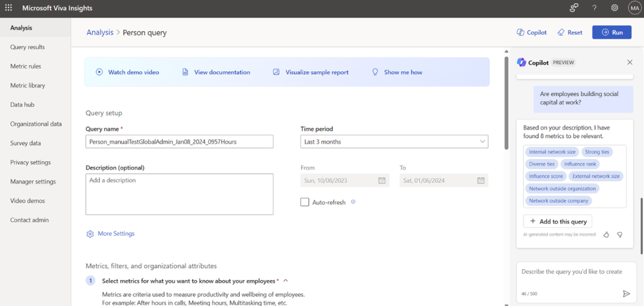Image resolution: width=644 pixels, height=306 pixels.
Task: Click the calendar icon in To date
Action: click(x=481, y=180)
